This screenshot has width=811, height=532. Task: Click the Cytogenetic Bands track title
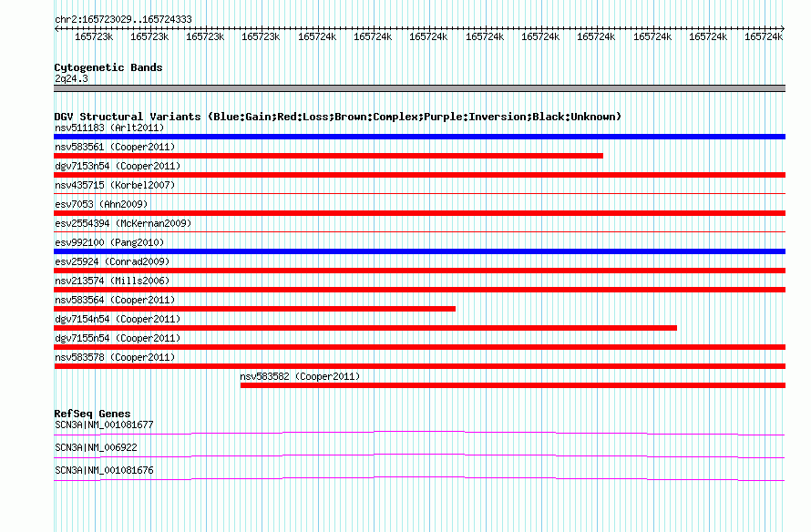[108, 67]
